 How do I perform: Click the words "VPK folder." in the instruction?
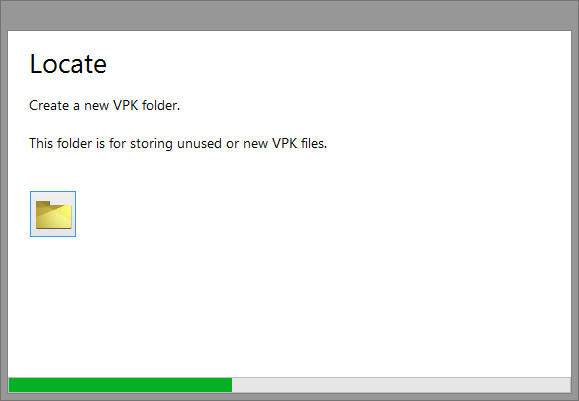coord(147,106)
